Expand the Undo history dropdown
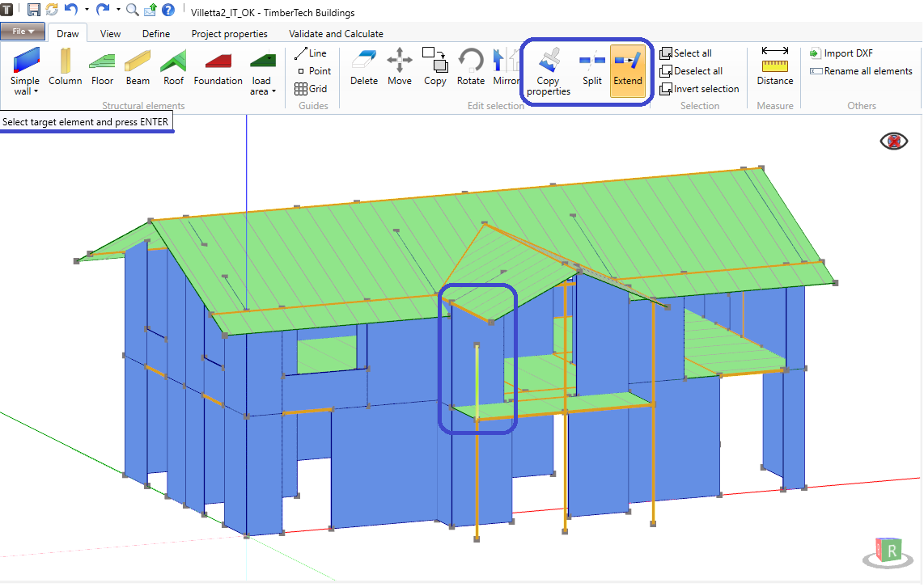The width and height of the screenshot is (924, 587). (x=87, y=10)
